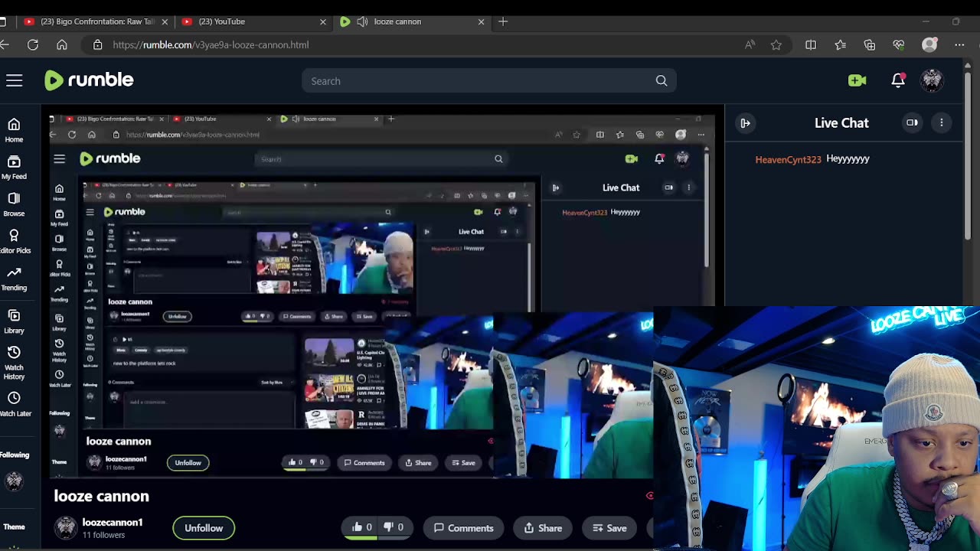Click the search magnifier icon
980x551 pixels.
[661, 81]
